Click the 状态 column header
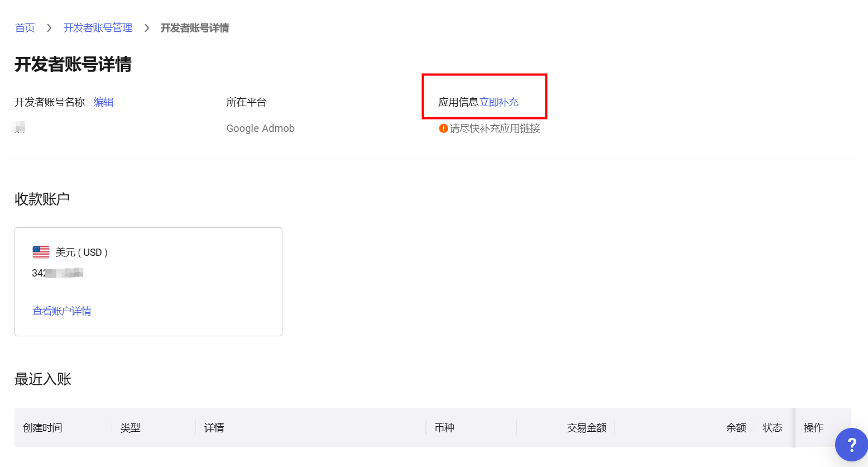This screenshot has height=467, width=868. [x=772, y=428]
